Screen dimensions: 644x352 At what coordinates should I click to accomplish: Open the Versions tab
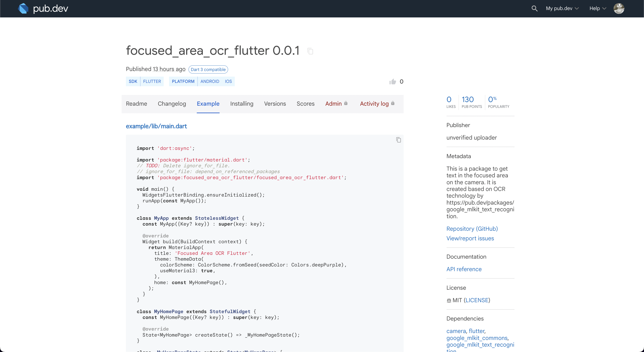(275, 104)
